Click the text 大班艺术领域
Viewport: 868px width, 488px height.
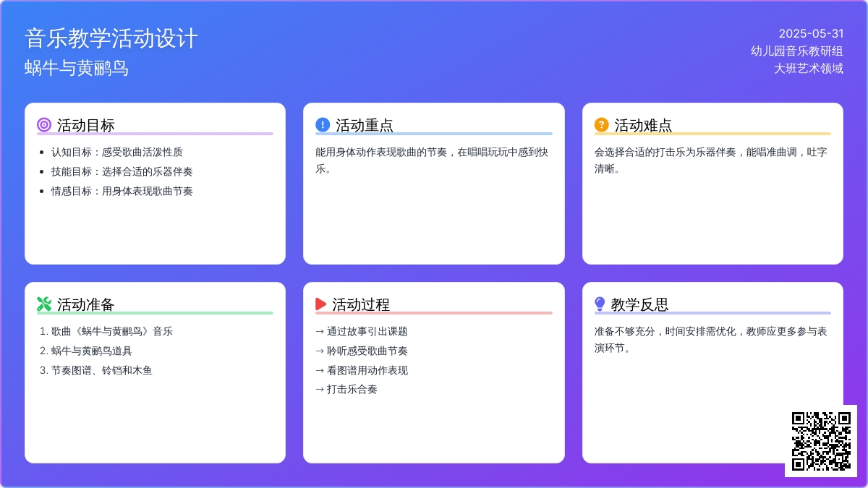(809, 68)
